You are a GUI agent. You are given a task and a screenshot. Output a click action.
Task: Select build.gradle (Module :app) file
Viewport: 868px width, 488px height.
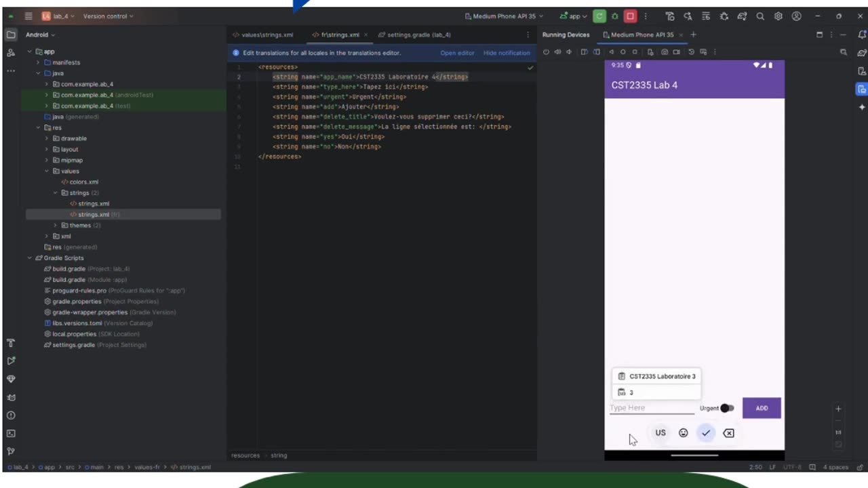click(85, 279)
